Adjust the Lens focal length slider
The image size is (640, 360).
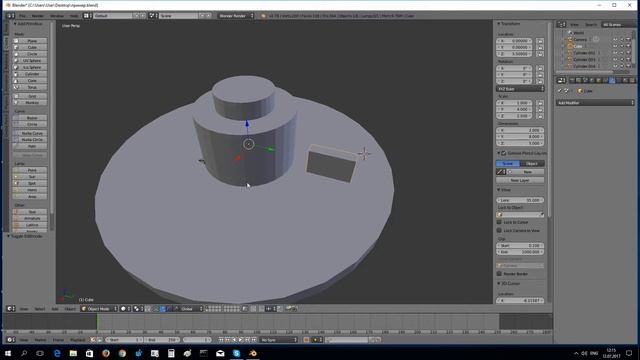pyautogui.click(x=520, y=200)
